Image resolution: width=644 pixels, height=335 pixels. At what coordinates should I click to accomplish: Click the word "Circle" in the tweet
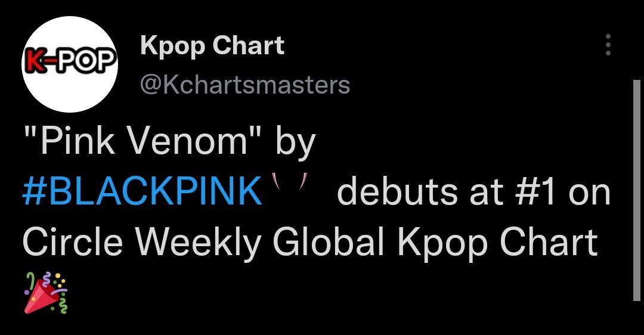click(x=73, y=242)
